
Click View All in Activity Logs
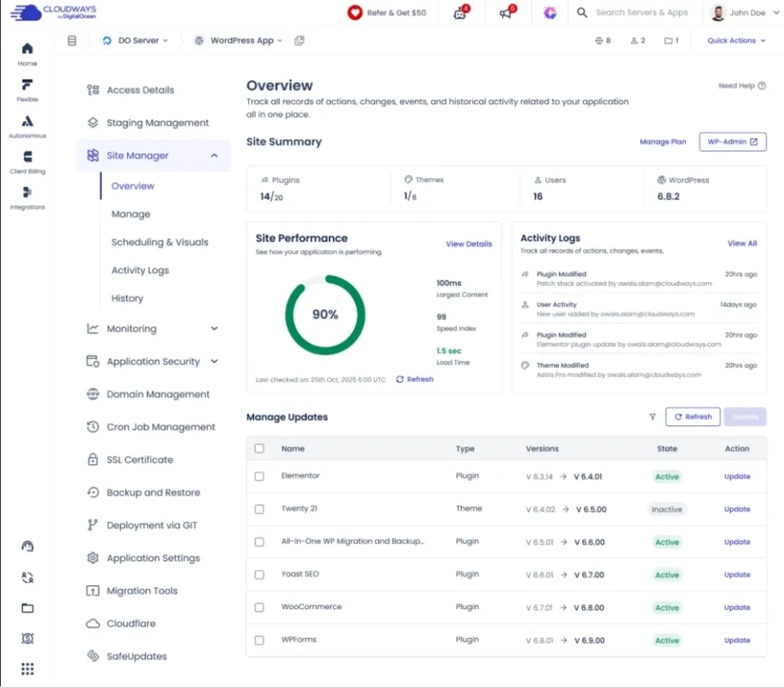pos(742,243)
